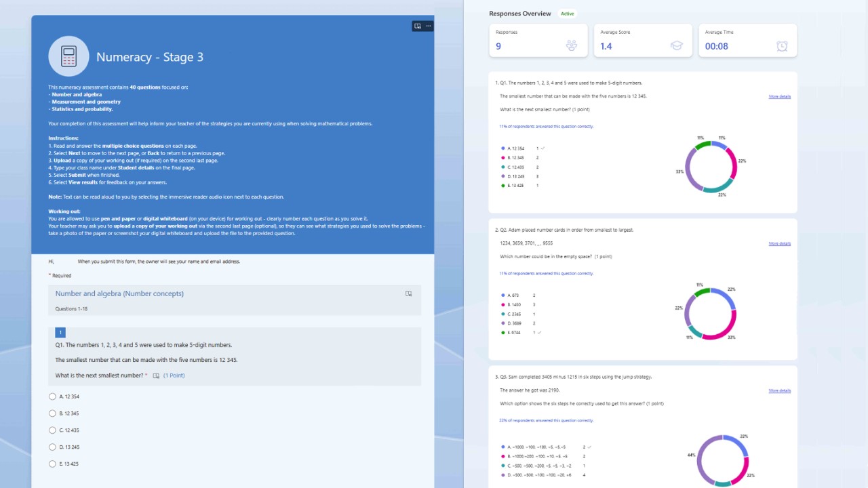868x488 pixels.
Task: Open More details for Q3 results
Action: [779, 391]
